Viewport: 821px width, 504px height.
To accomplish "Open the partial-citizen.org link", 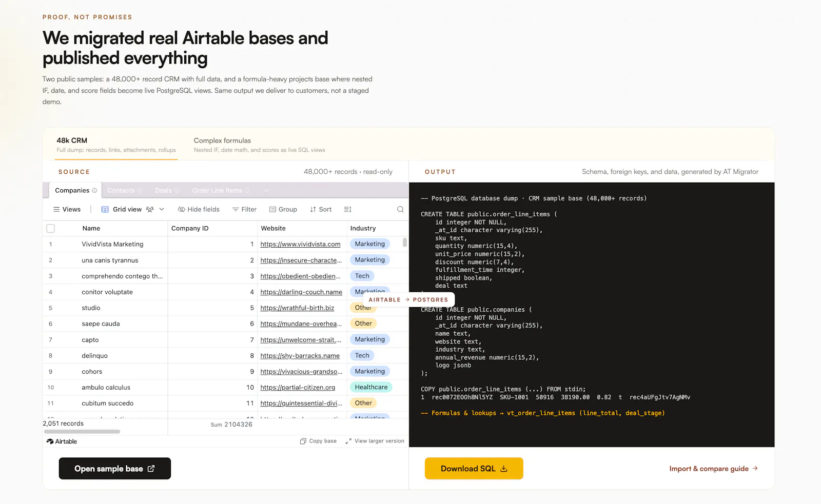I will (298, 387).
